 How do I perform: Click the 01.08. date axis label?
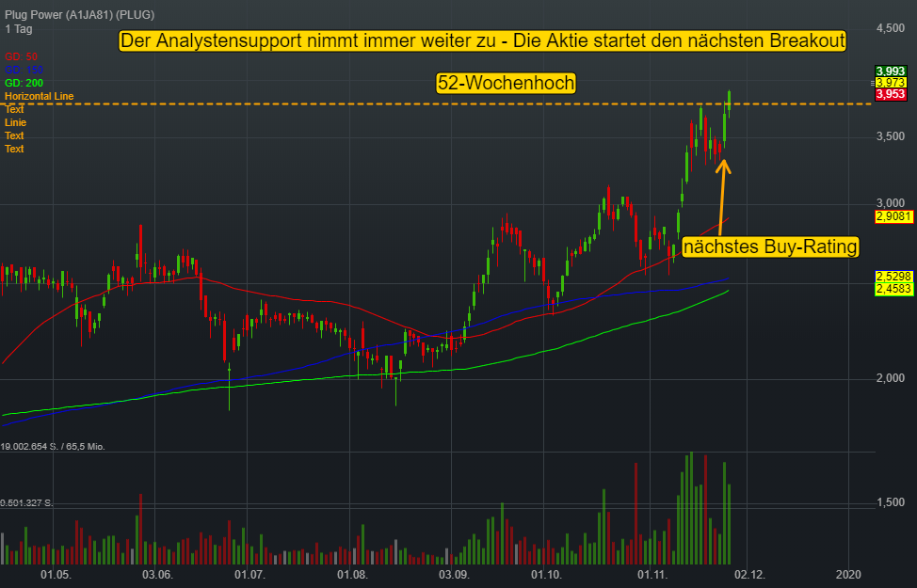[x=352, y=575]
